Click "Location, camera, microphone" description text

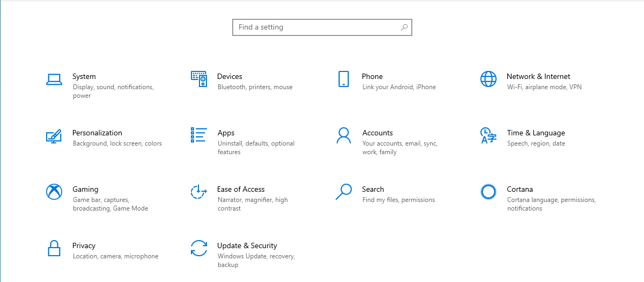(115, 256)
